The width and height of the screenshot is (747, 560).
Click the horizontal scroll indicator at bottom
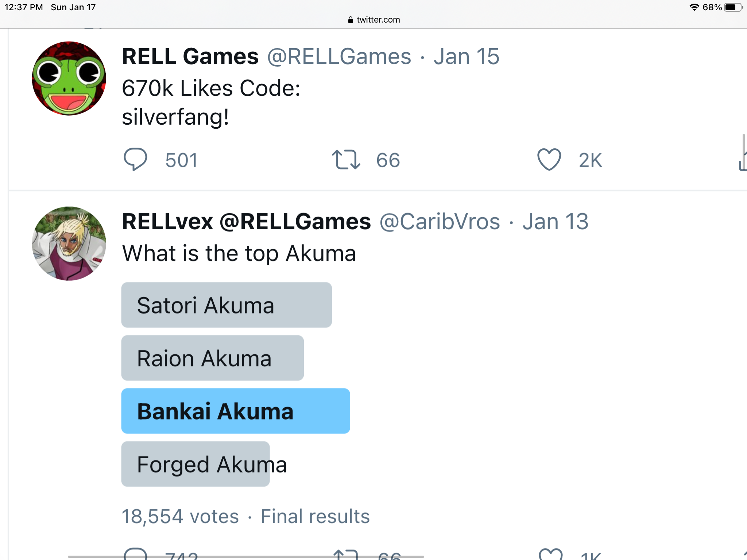(x=246, y=557)
